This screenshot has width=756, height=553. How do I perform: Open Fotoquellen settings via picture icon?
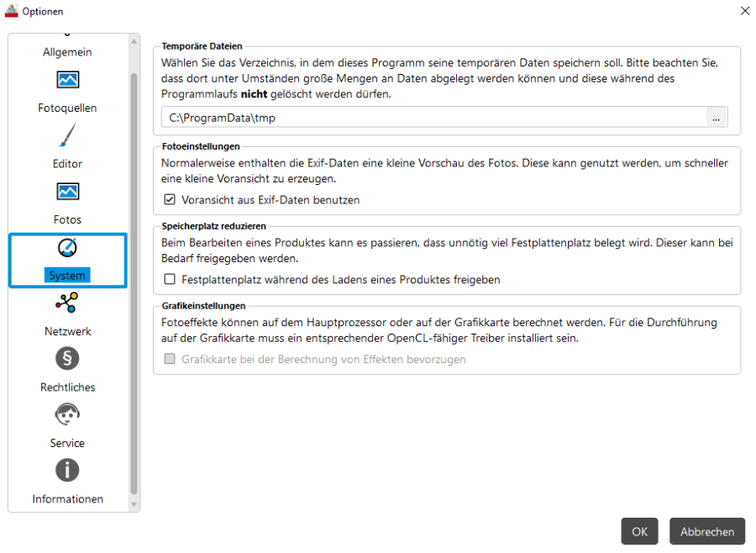click(x=67, y=80)
